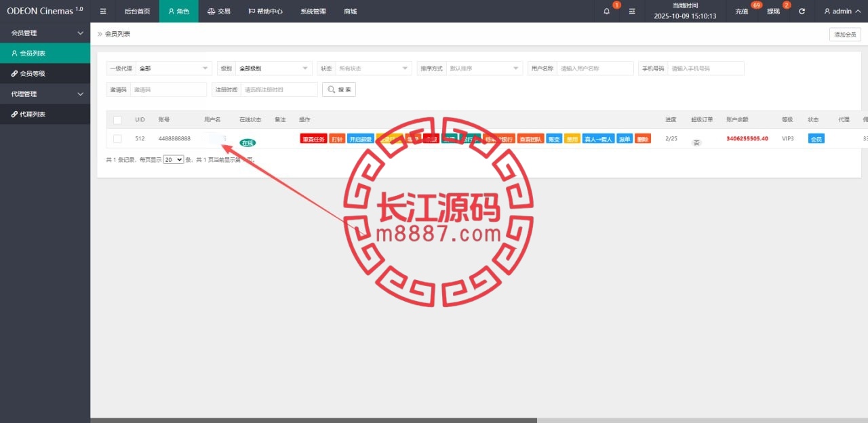Click the 会员 status tag
868x423 pixels.
[x=816, y=139]
